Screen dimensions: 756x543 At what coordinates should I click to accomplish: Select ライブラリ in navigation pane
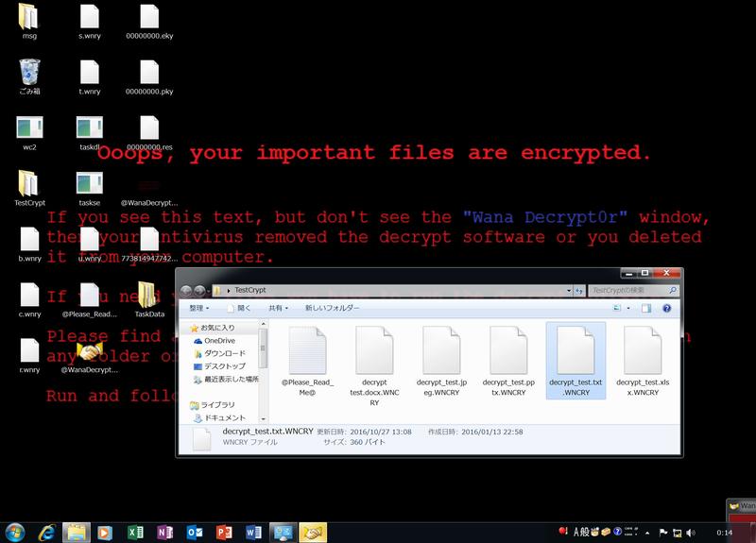[x=212, y=405]
